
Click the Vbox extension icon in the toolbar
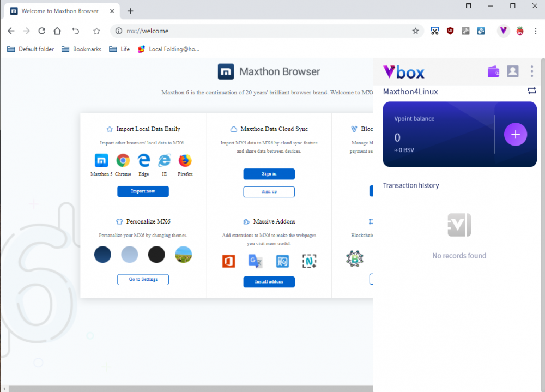504,31
